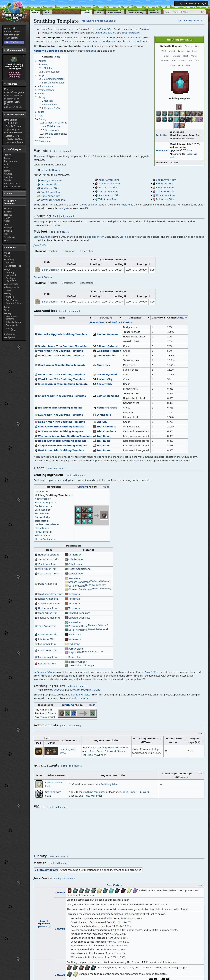Click the Create account link
The height and width of the screenshot is (980, 210).
191,3
